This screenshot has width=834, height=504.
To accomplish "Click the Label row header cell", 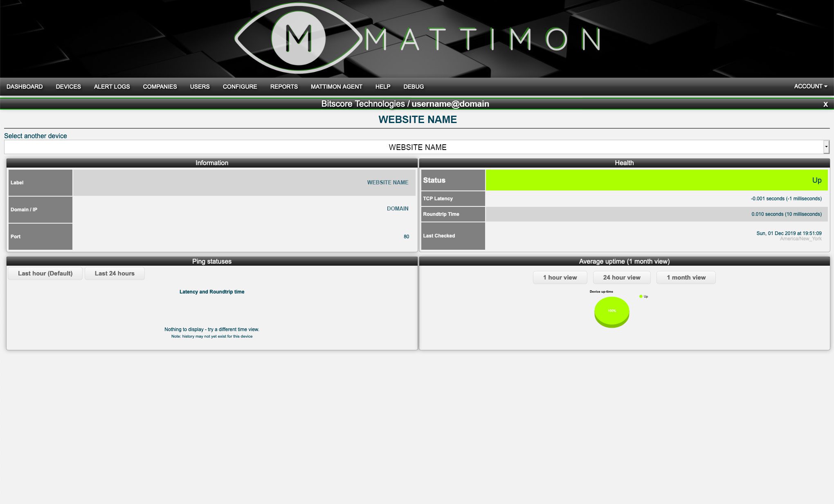I will click(x=40, y=183).
